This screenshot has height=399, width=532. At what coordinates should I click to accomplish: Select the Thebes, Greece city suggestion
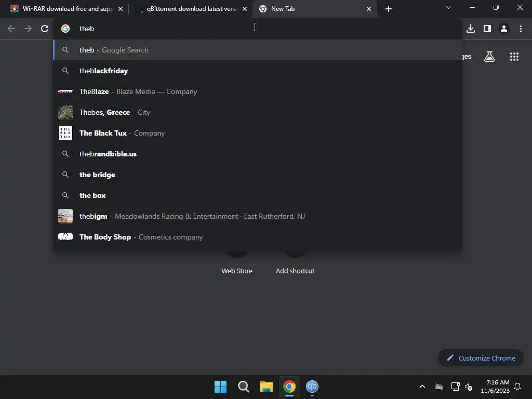pos(258,112)
